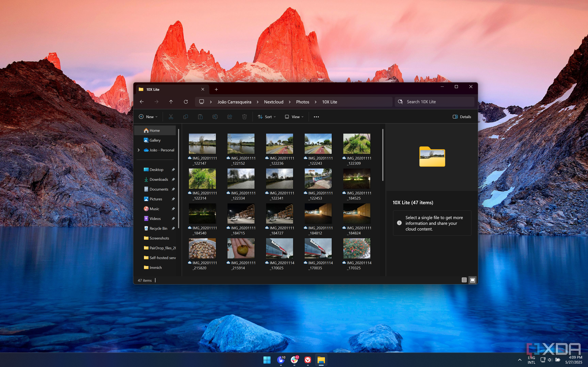Open the New dropdown menu

tap(148, 117)
